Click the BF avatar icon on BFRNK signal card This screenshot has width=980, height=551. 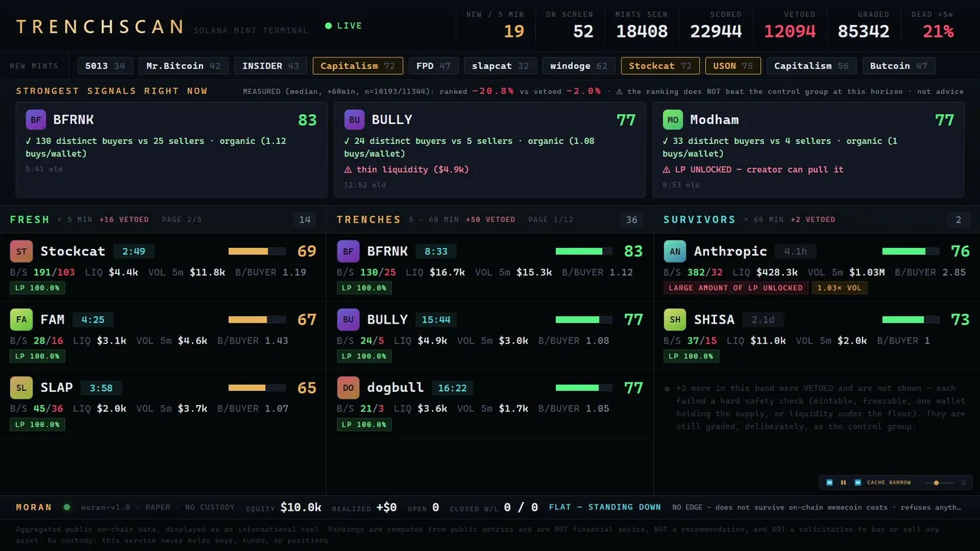(x=36, y=120)
